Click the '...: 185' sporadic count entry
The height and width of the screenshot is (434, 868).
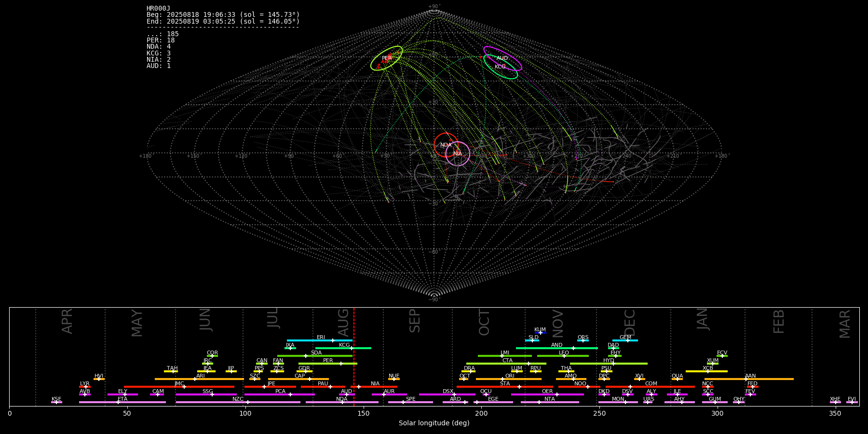(163, 34)
